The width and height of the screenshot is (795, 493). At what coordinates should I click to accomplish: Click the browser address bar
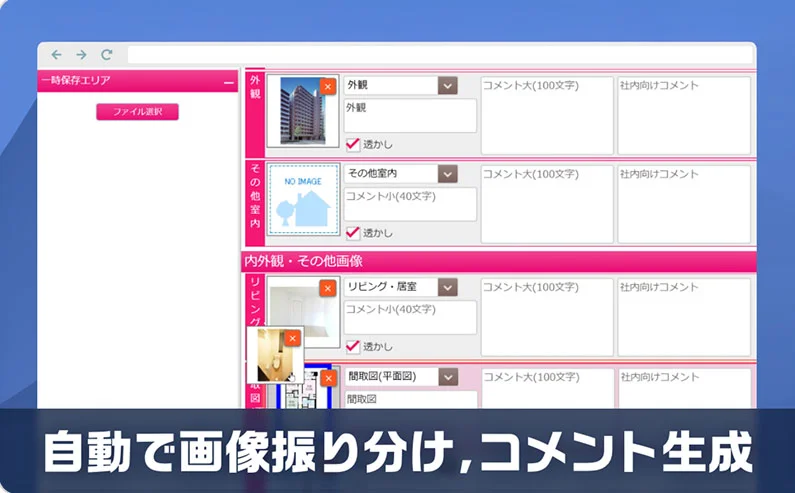[440, 55]
